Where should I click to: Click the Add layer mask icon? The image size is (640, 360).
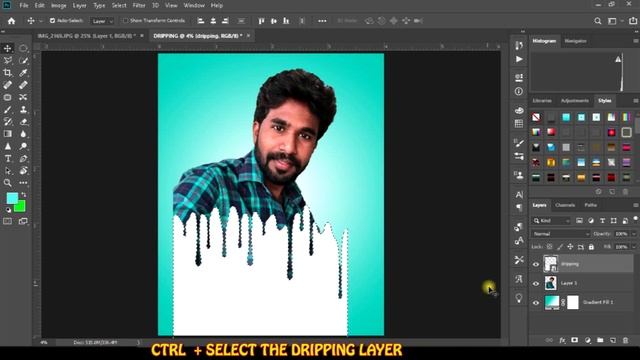(x=575, y=340)
